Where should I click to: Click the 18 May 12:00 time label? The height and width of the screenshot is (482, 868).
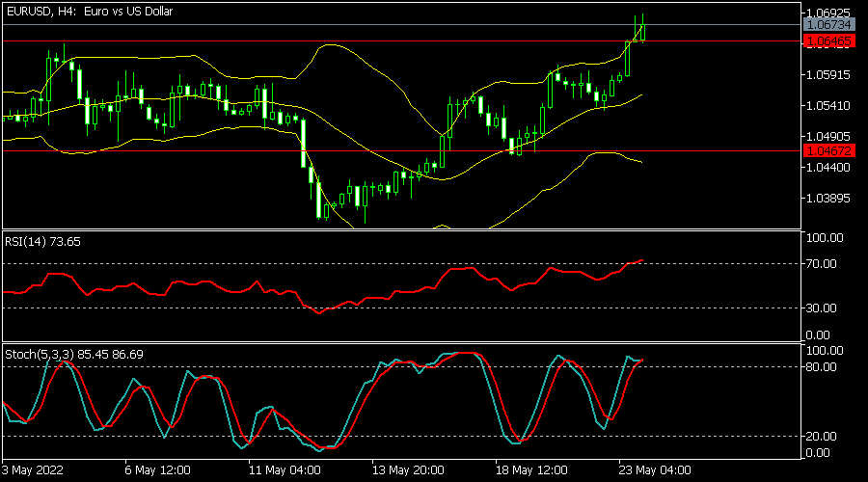coord(531,470)
